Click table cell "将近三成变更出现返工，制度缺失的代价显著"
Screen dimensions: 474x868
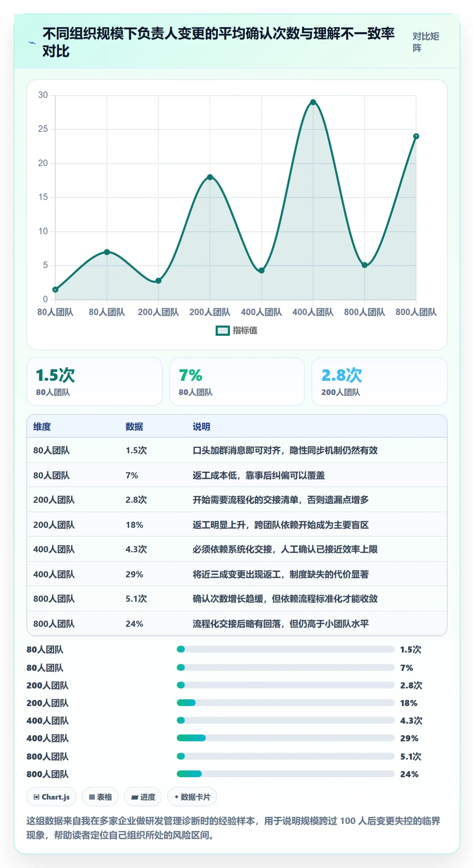(x=281, y=574)
